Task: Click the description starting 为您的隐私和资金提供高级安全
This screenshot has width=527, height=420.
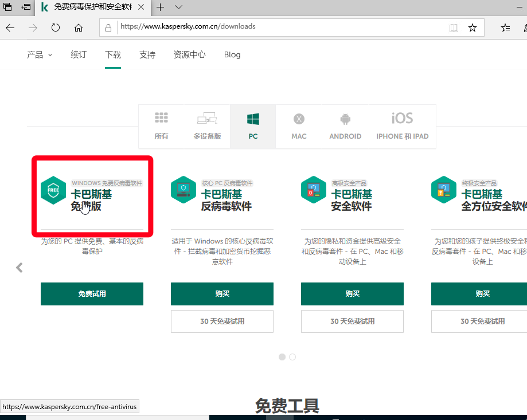Action: point(352,251)
